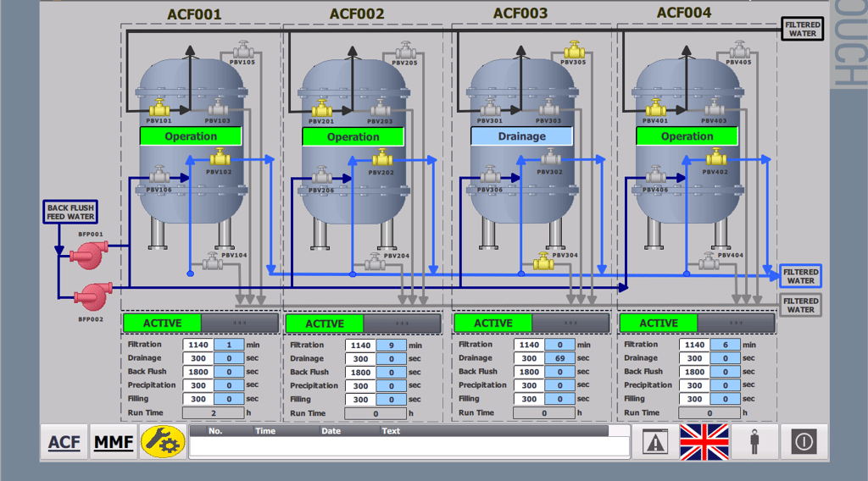Click valve PBV406 on ACF004
Image resolution: width=868 pixels, height=481 pixels.
pos(655,174)
